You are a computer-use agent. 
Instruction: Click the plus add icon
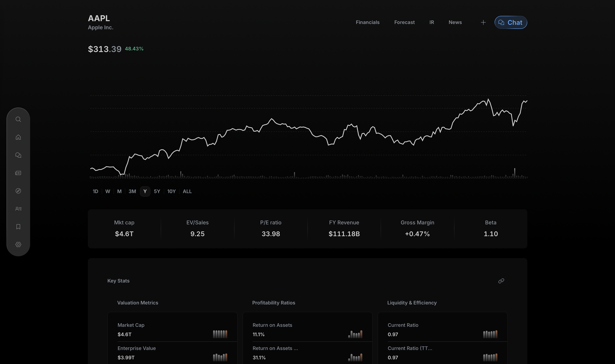click(483, 22)
